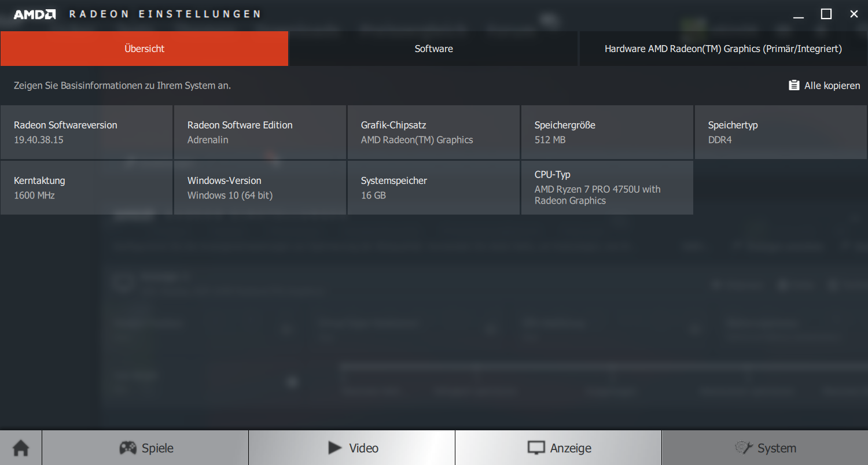
Task: Close the Radeon Einstellungen window
Action: pos(854,14)
